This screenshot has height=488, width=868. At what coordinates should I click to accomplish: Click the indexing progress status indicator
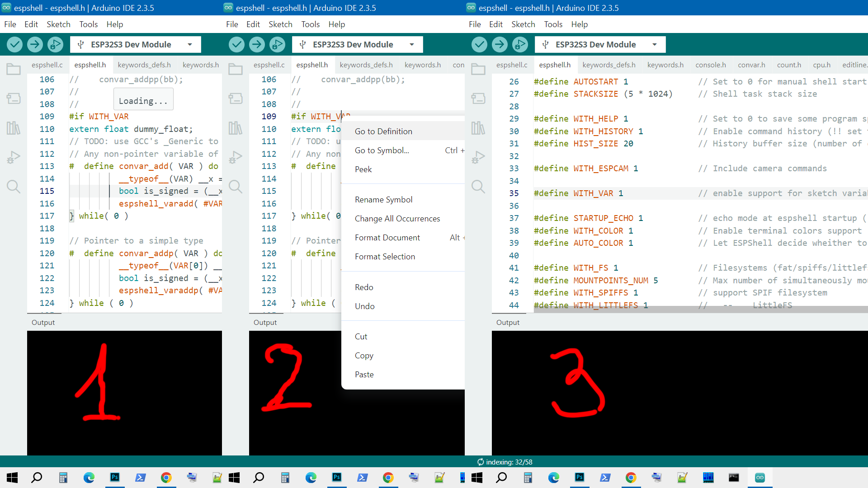click(x=505, y=462)
